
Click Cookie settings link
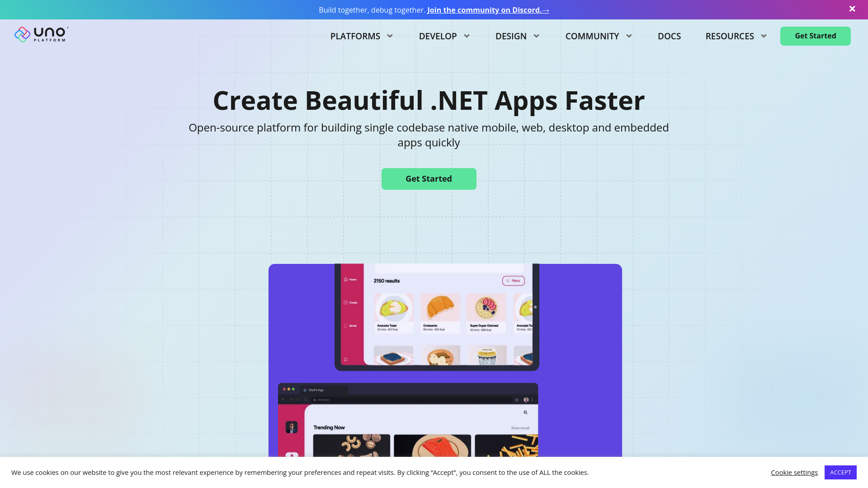[794, 472]
